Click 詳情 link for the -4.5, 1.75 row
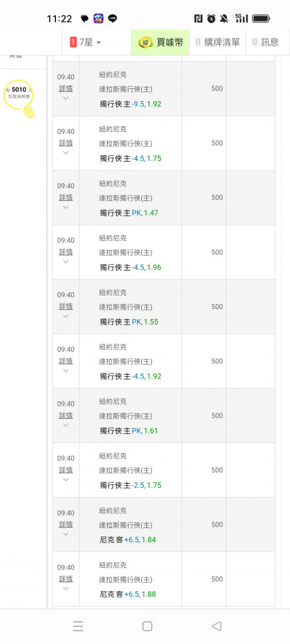 [66, 143]
